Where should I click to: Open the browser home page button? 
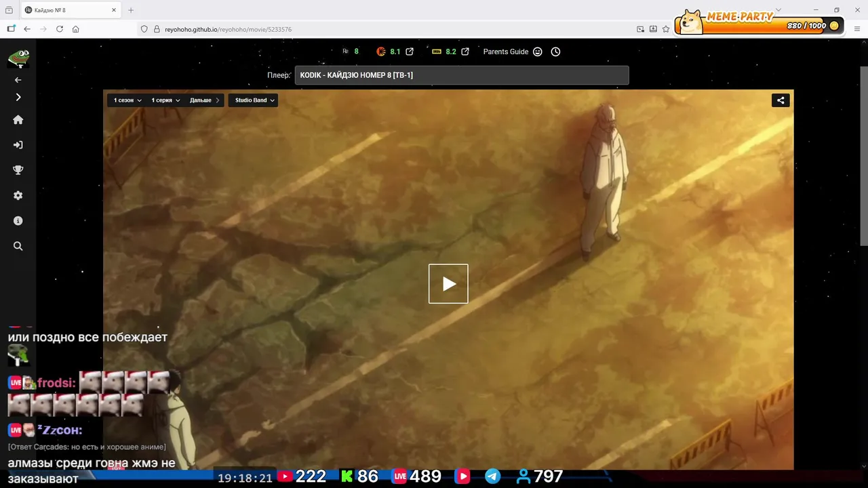pos(76,29)
